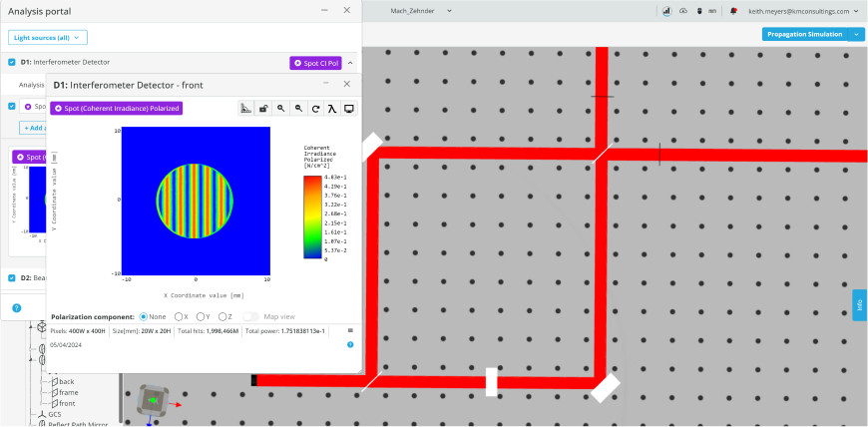Open the analysis bar-chart icon in header
The width and height of the screenshot is (868, 427).
coord(667,11)
